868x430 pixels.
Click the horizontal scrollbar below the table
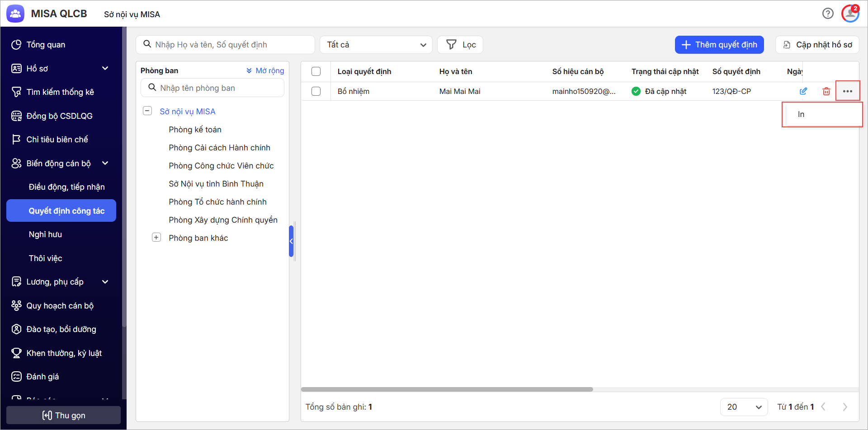click(x=447, y=389)
